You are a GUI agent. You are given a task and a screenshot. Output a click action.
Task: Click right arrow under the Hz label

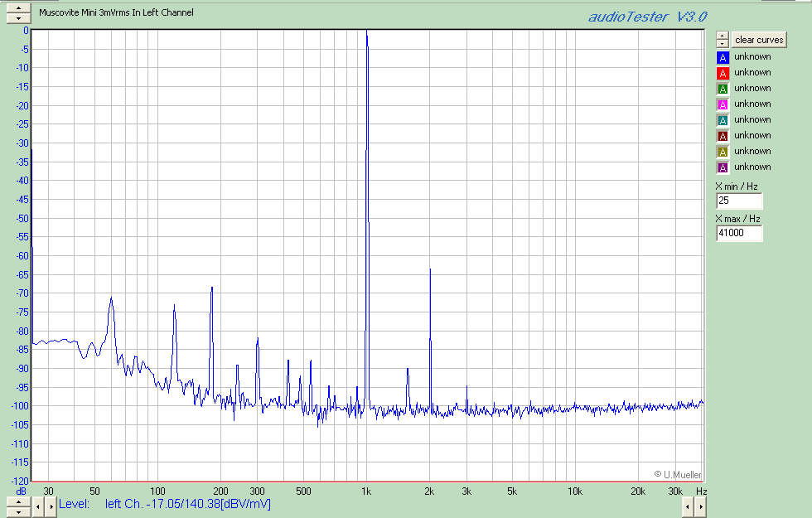click(x=700, y=506)
